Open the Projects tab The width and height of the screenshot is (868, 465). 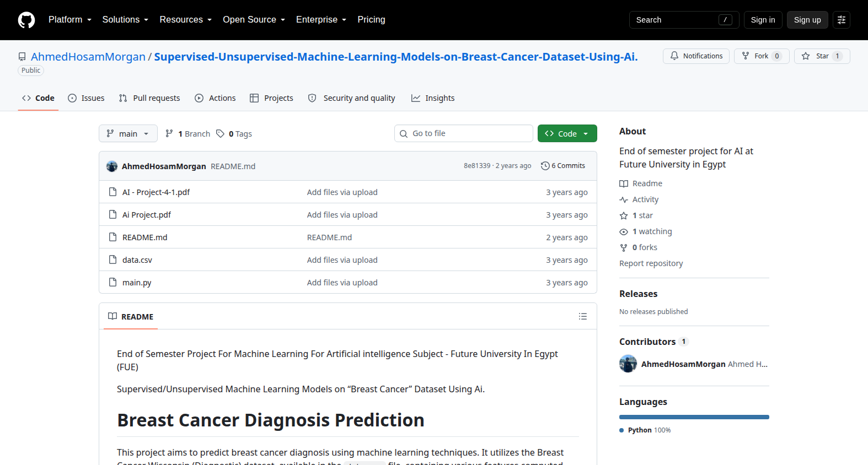tap(271, 98)
